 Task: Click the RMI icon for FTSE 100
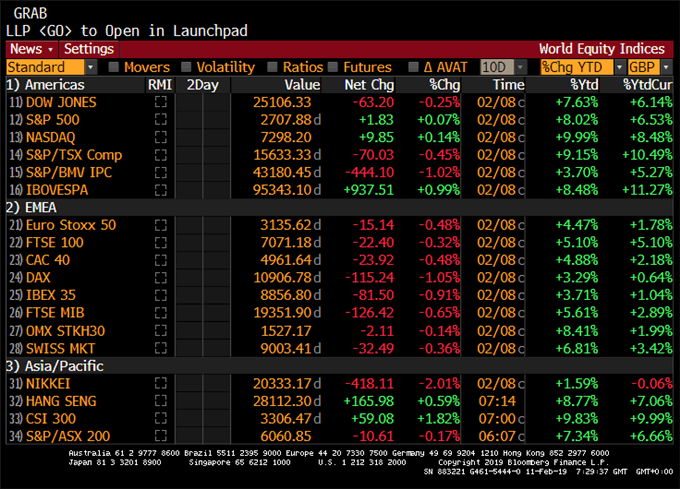click(x=160, y=242)
